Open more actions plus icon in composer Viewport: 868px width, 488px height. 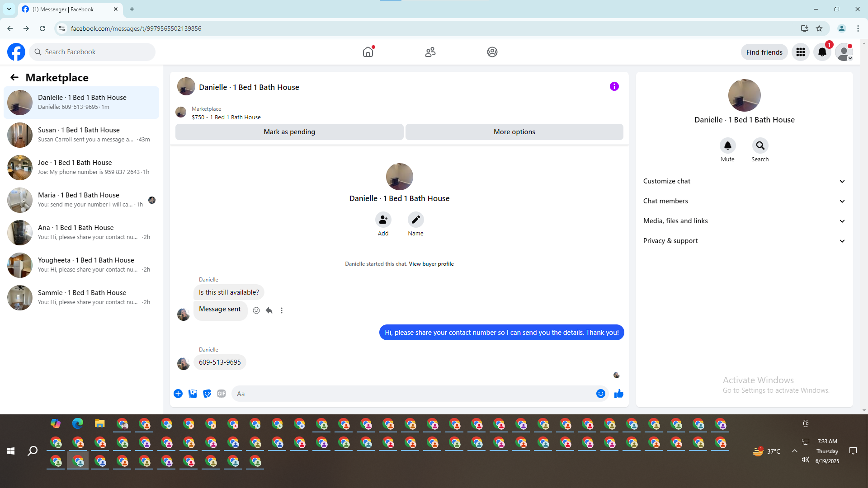click(x=178, y=394)
